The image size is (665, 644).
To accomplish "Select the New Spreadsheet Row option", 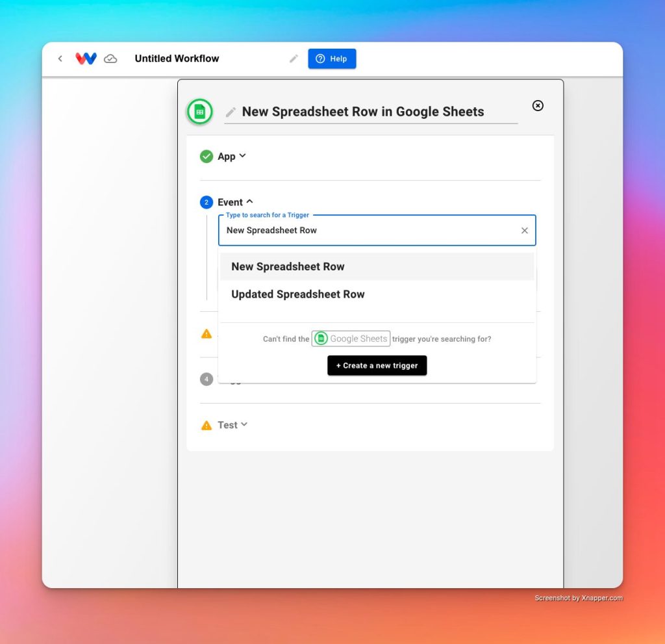I will [377, 266].
